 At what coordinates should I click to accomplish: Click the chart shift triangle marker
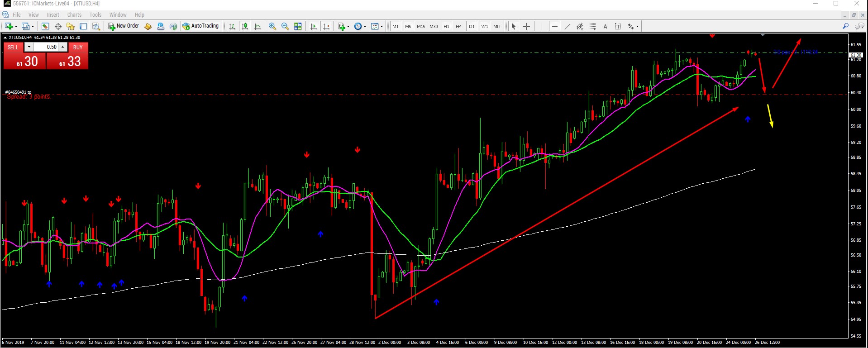click(763, 35)
